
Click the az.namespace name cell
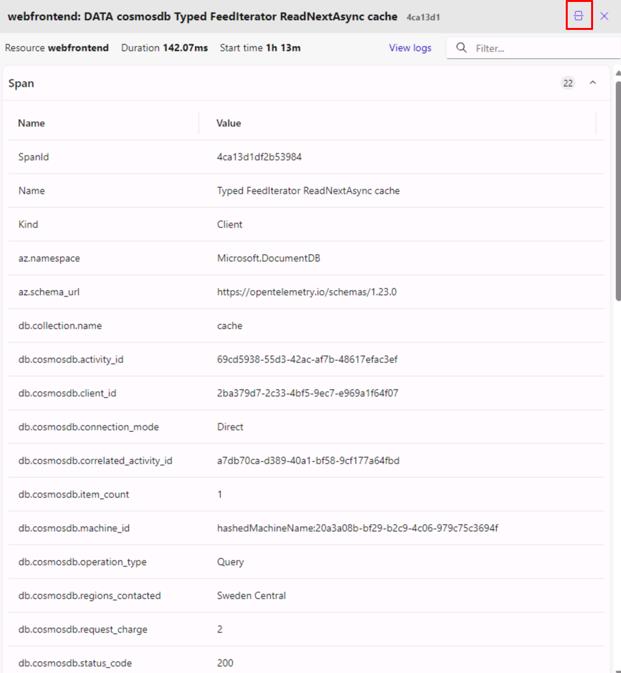pyautogui.click(x=49, y=258)
